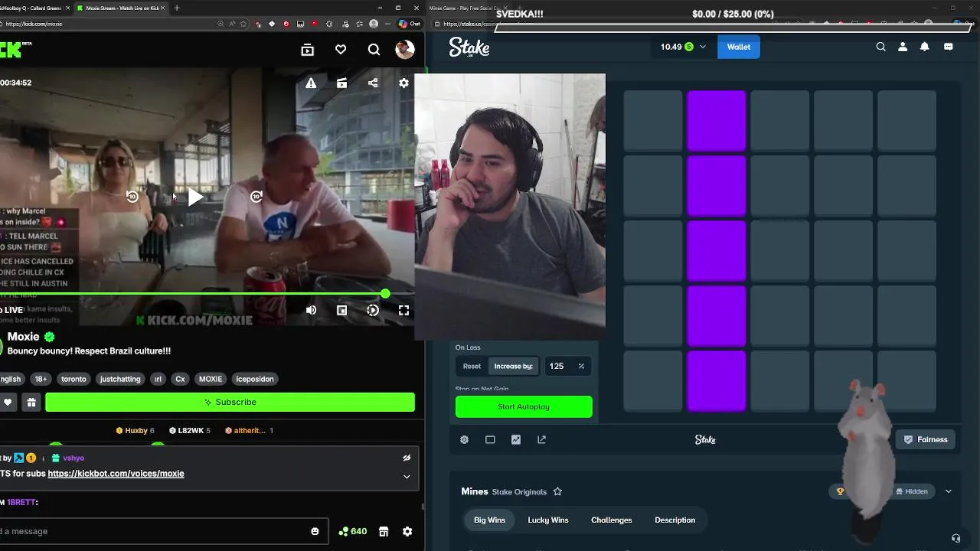This screenshot has height=551, width=980.
Task: Click the green Subscribe button
Action: click(230, 402)
